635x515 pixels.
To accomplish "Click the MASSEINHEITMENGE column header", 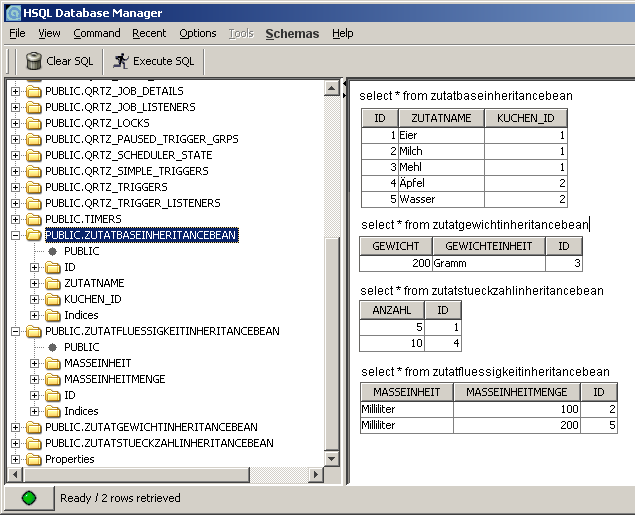I will (517, 392).
